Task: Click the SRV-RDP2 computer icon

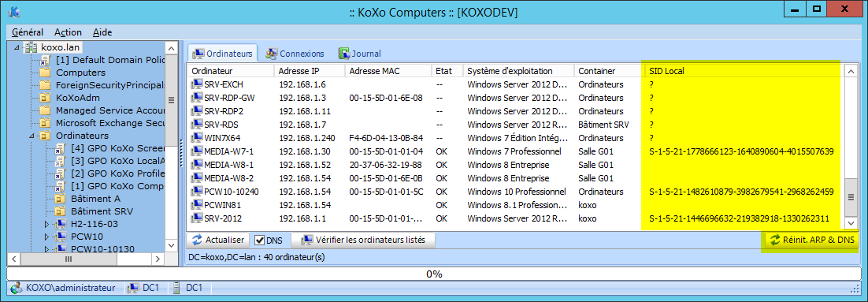Action: pyautogui.click(x=196, y=111)
